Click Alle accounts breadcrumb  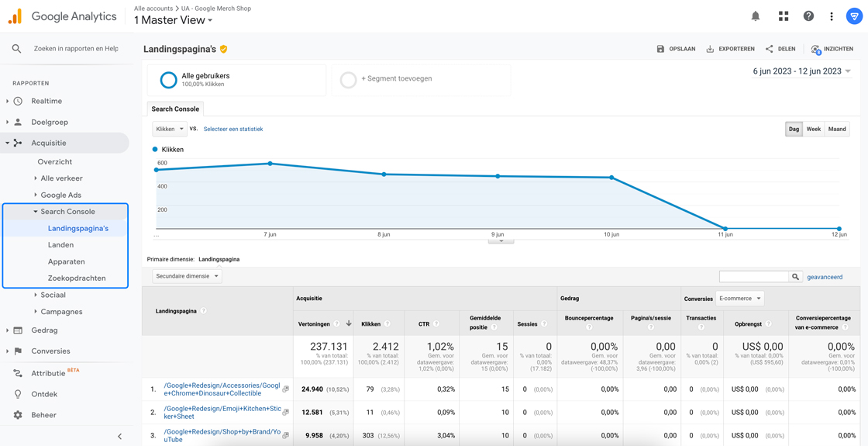coord(152,7)
